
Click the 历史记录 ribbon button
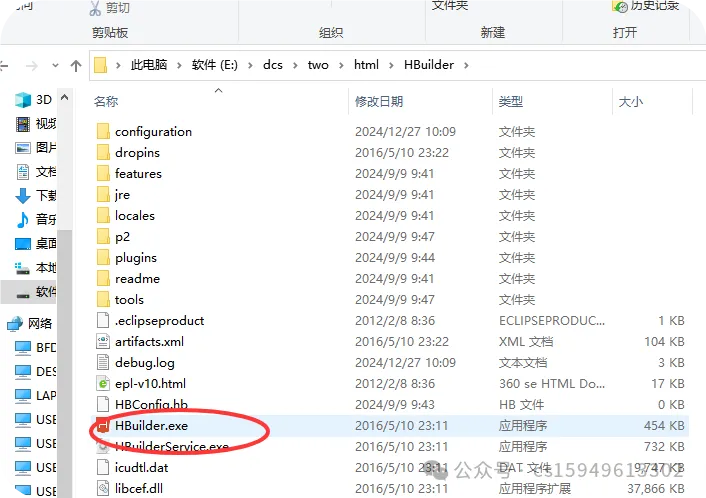(645, 6)
